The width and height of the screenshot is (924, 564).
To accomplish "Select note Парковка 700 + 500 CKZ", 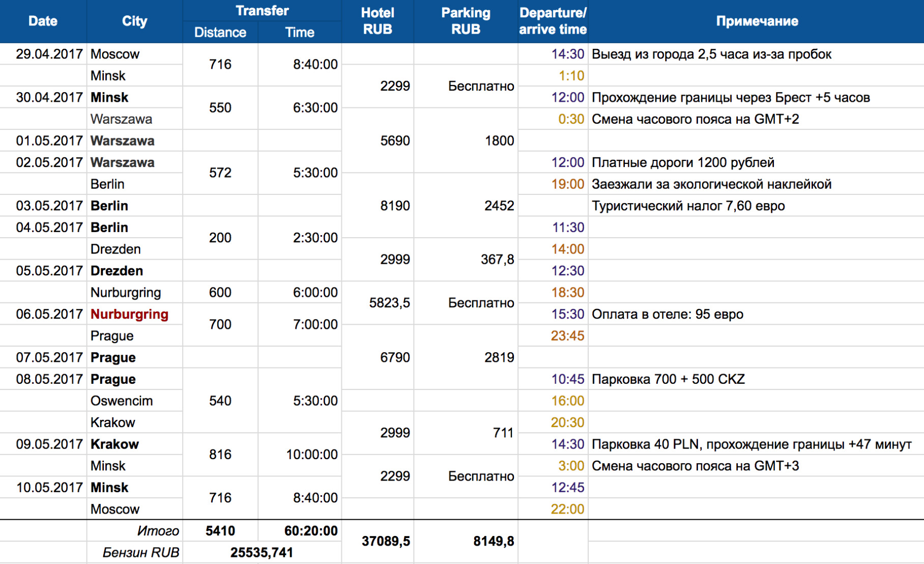I will coord(756,379).
